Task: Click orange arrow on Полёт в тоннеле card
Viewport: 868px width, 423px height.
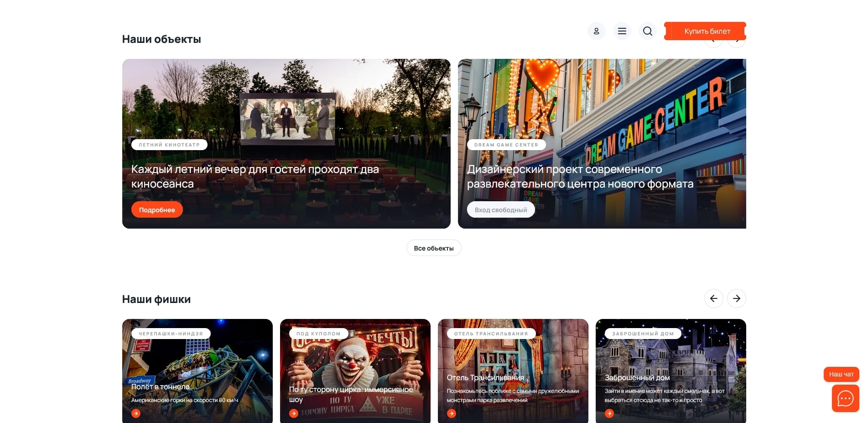Action: tap(136, 413)
